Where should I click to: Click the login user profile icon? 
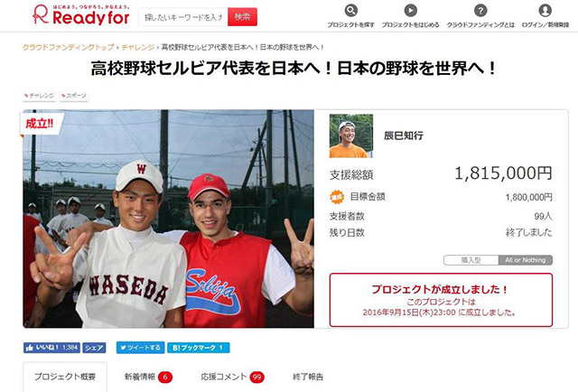tap(545, 10)
